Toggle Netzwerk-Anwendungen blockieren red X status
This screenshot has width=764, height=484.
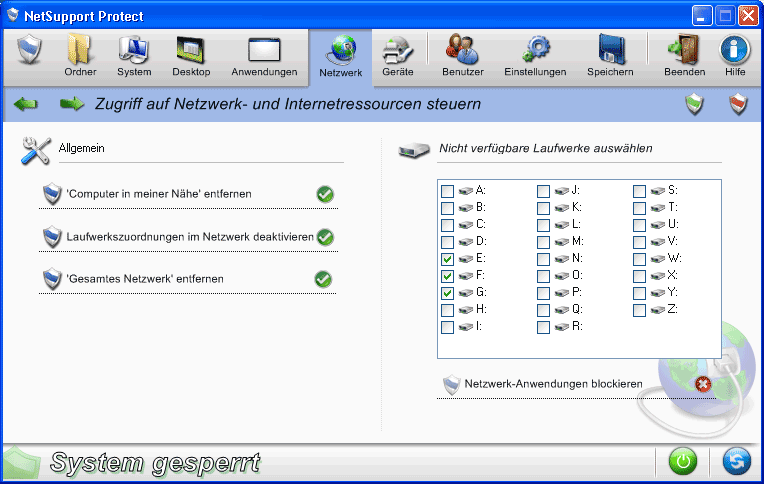click(703, 384)
